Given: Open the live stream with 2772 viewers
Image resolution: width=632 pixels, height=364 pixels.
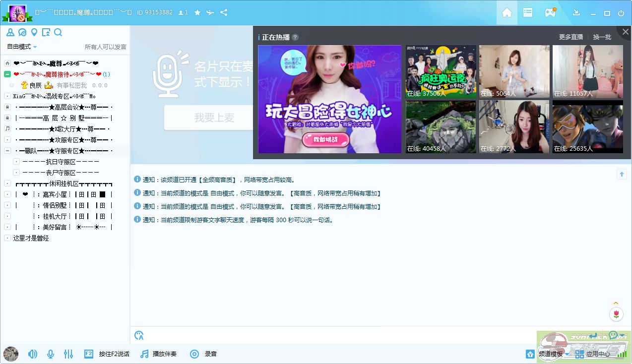Looking at the screenshot, I should tap(514, 127).
